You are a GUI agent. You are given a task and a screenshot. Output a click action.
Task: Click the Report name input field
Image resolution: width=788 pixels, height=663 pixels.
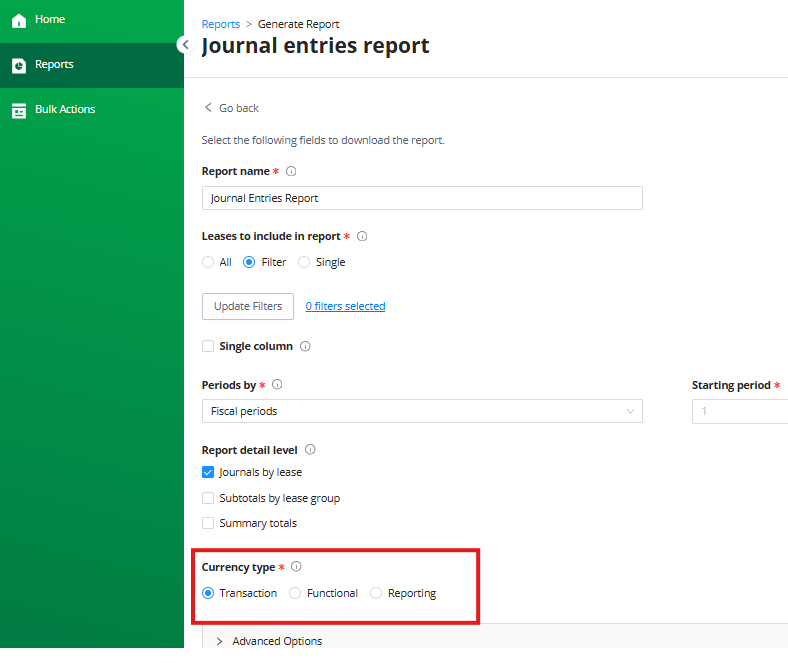(x=422, y=198)
